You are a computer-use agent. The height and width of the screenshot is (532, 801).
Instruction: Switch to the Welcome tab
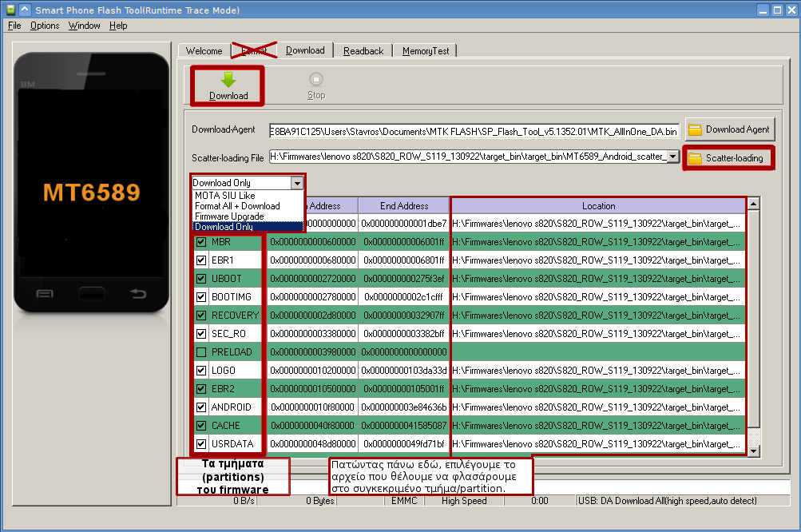pos(204,51)
